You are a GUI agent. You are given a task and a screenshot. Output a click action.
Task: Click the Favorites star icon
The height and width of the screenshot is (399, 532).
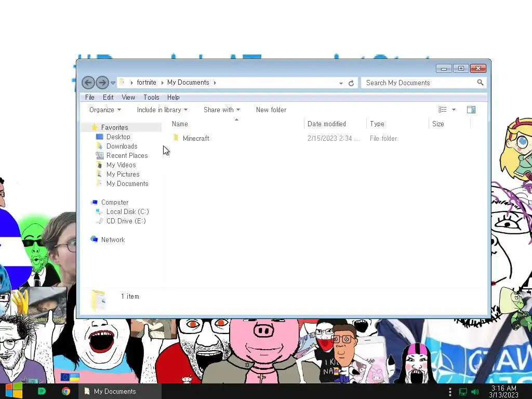pyautogui.click(x=95, y=127)
